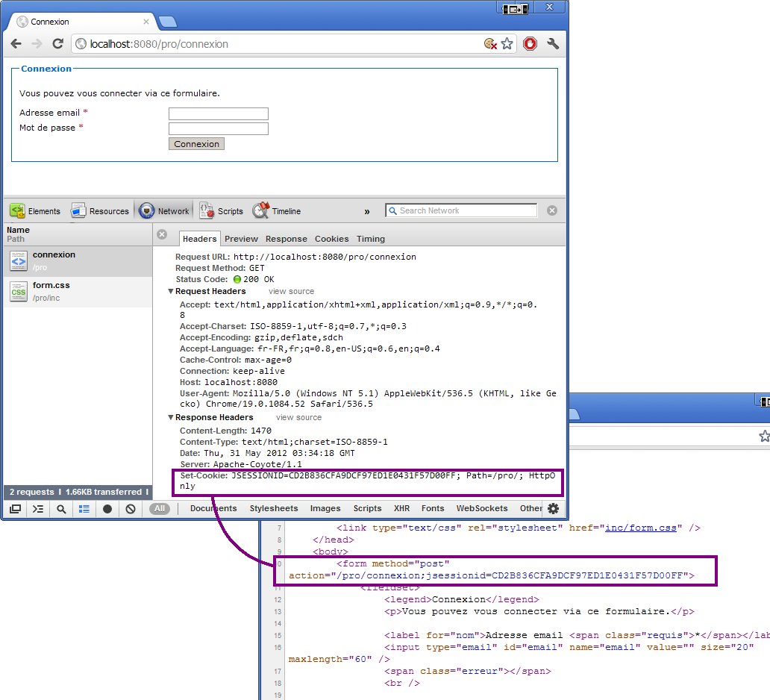Open DevTools settings gear
This screenshot has height=700, width=770.
(553, 508)
